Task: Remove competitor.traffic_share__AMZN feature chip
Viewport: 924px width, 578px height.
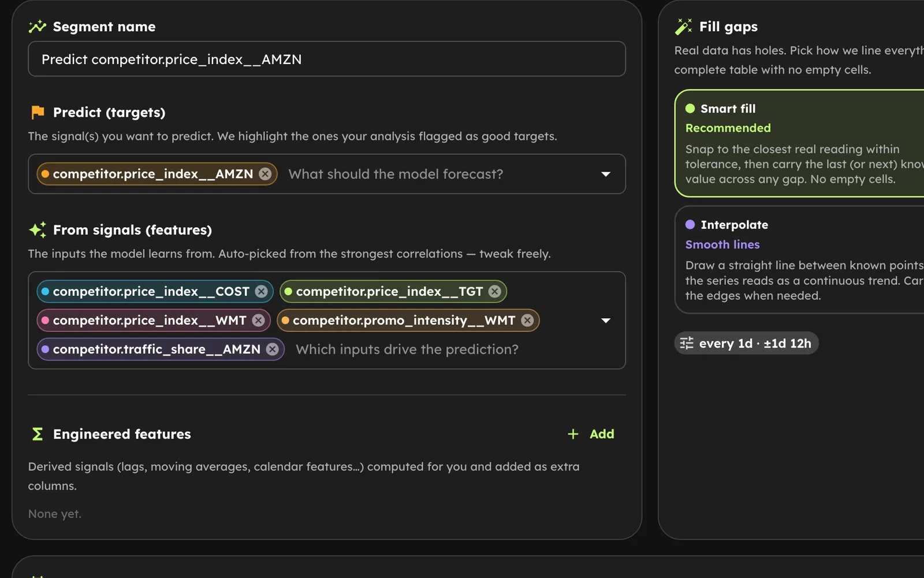Action: click(273, 349)
